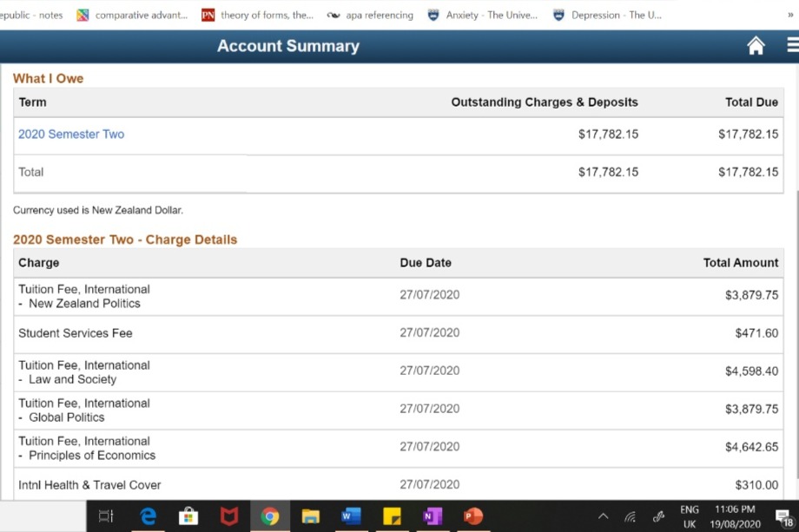Click the $4,642.65 amount
The image size is (799, 532).
coord(751,447)
